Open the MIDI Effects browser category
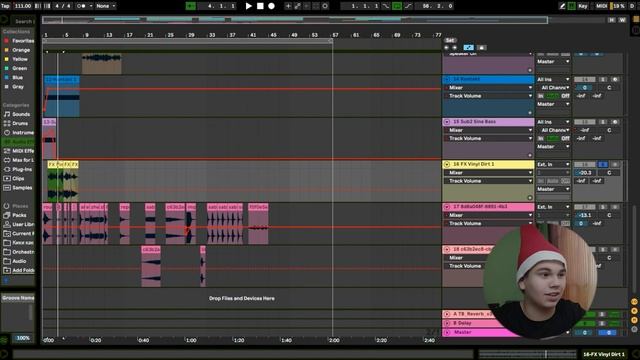Image resolution: width=640 pixels, height=360 pixels. tap(19, 151)
